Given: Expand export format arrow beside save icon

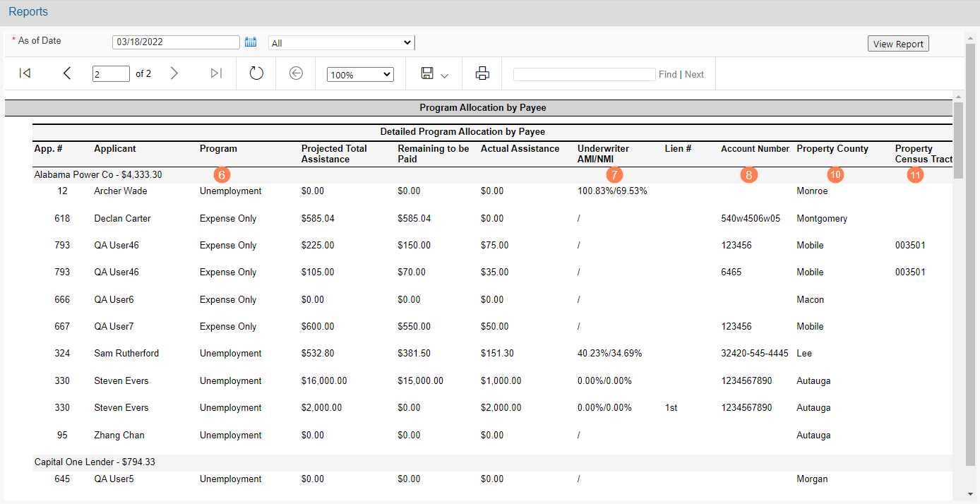Looking at the screenshot, I should (x=445, y=76).
